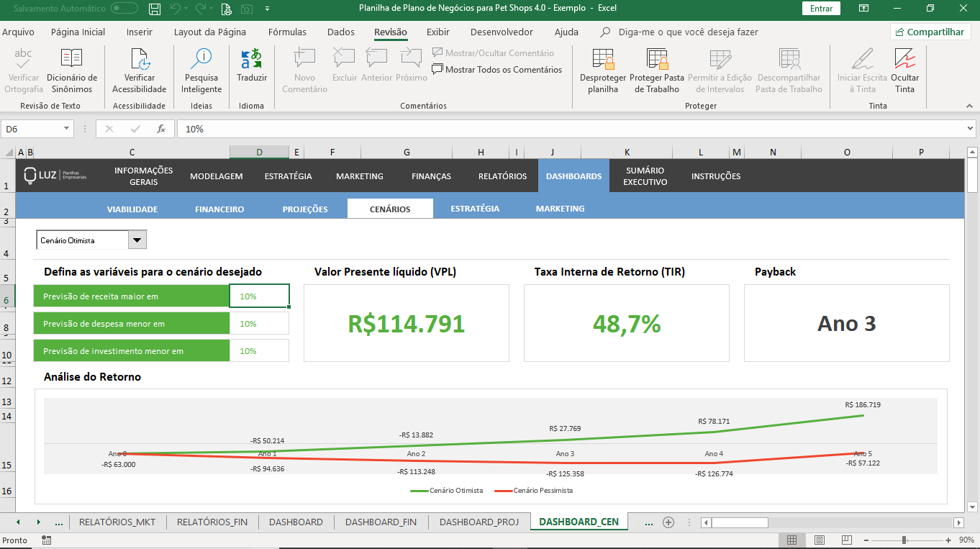The image size is (980, 549).
Task: Click the save icon in title bar
Action: 154,9
